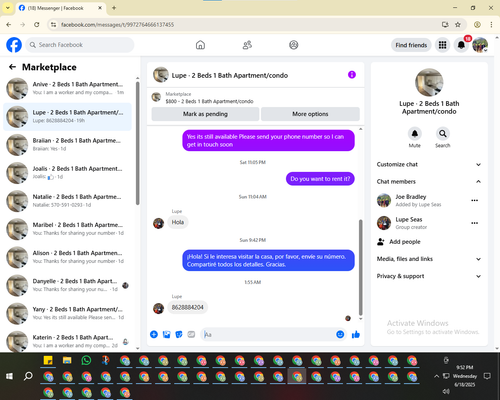Open Braiian conversation in list

tap(67, 145)
